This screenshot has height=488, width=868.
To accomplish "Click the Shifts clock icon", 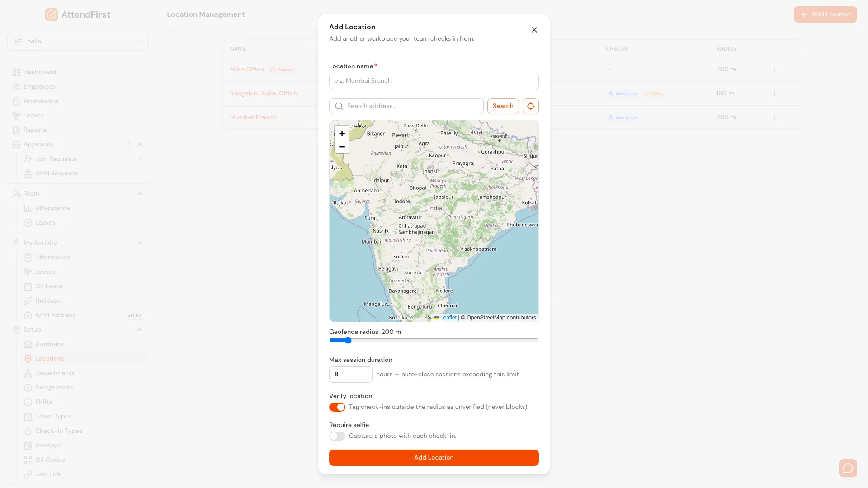I will [28, 402].
